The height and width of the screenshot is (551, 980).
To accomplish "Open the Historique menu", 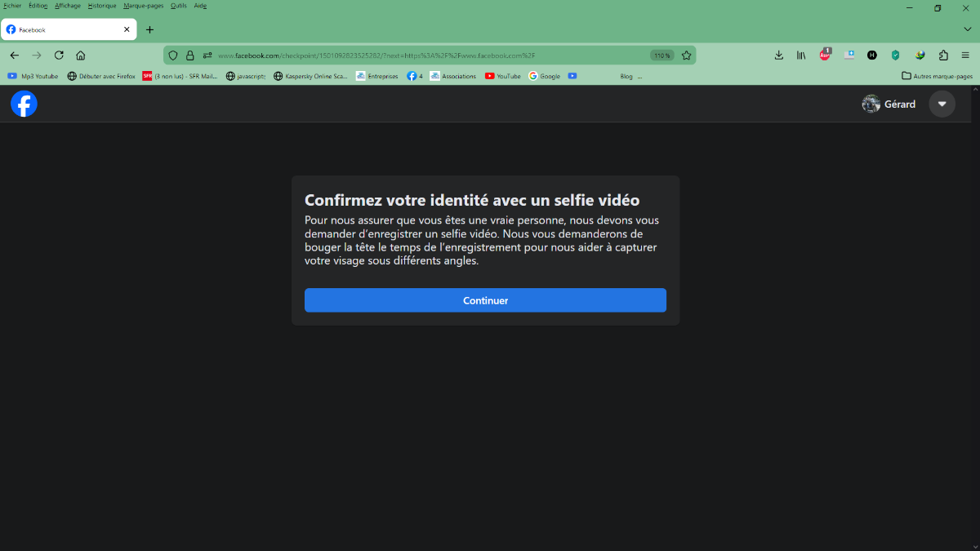I will (102, 6).
